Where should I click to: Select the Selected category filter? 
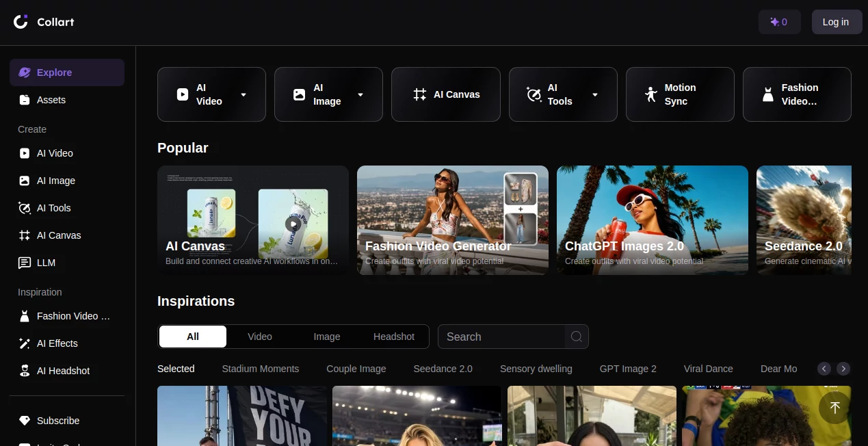pos(176,369)
